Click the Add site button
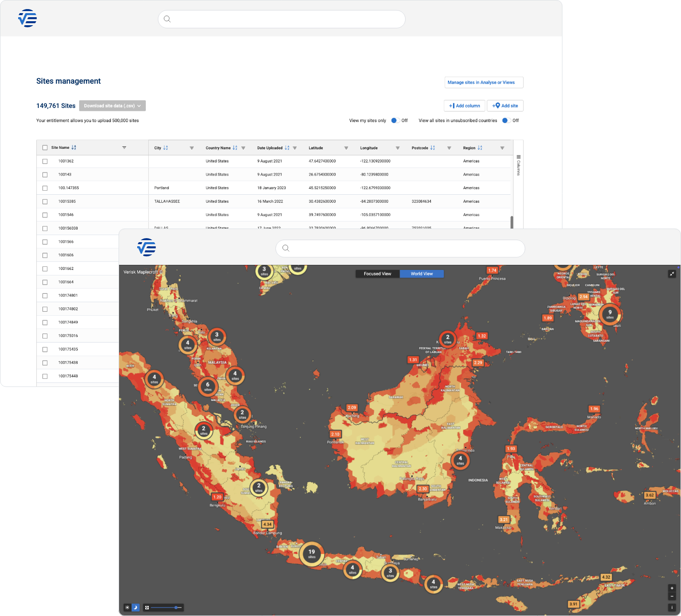 tap(505, 106)
